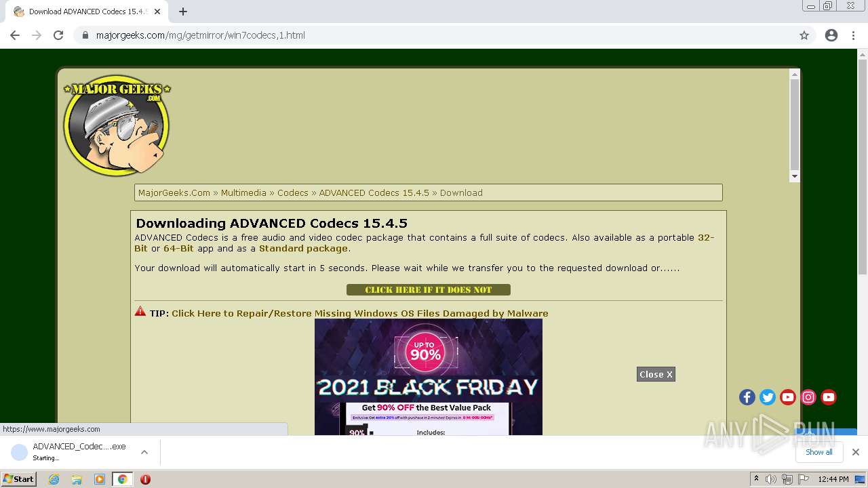Open the Instagram social icon
The image size is (868, 488).
coord(808,398)
